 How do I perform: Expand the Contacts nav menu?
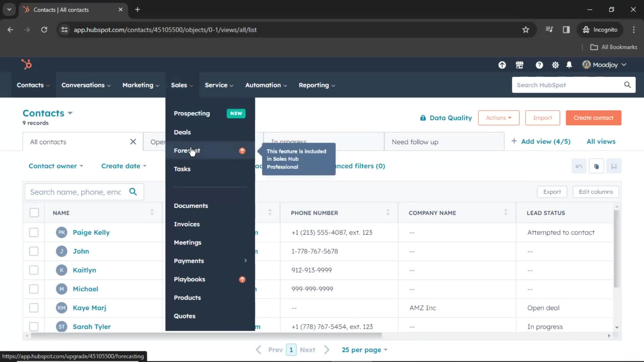click(33, 85)
